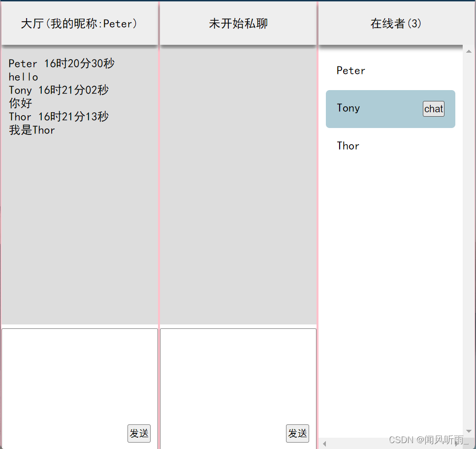Screen dimensions: 476x449
Task: Click the message line '我是Thor'
Action: (32, 130)
